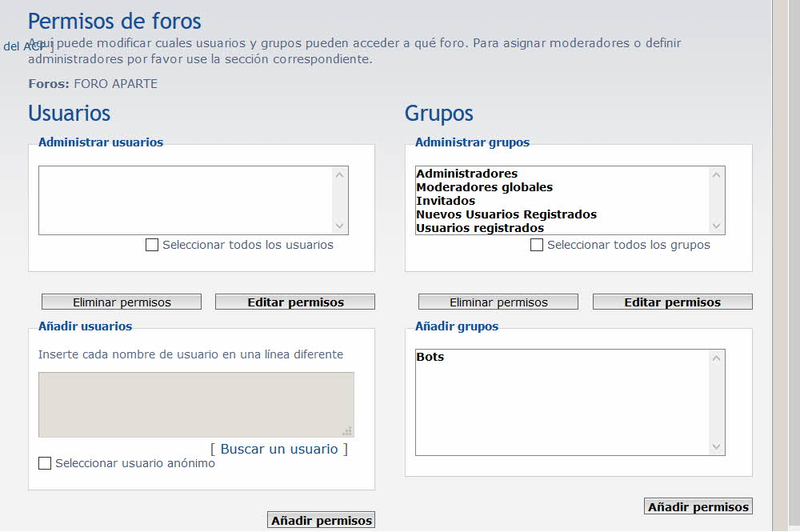Open the 'Buscar un usuario' link

click(x=279, y=449)
